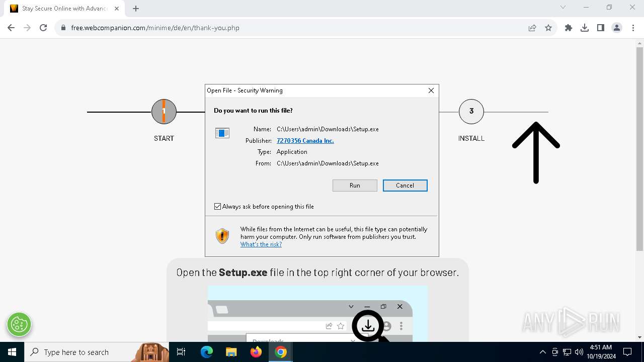The height and width of the screenshot is (362, 644).
Task: Click the Run button
Action: [x=355, y=186]
